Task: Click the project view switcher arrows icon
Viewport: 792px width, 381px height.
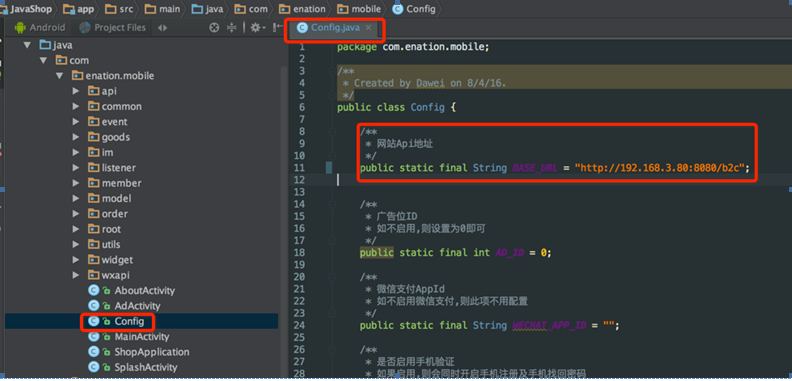Action: tap(162, 28)
